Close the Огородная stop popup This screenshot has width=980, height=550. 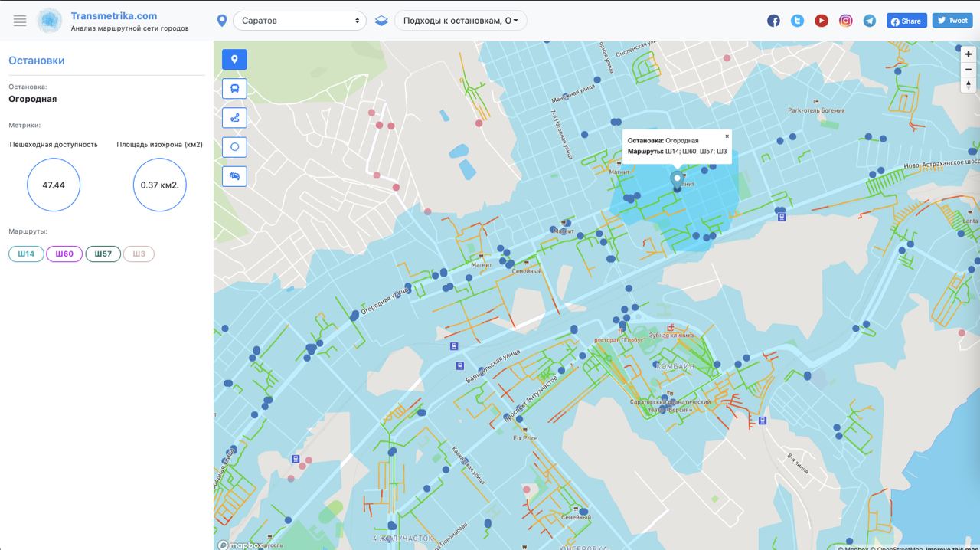727,136
